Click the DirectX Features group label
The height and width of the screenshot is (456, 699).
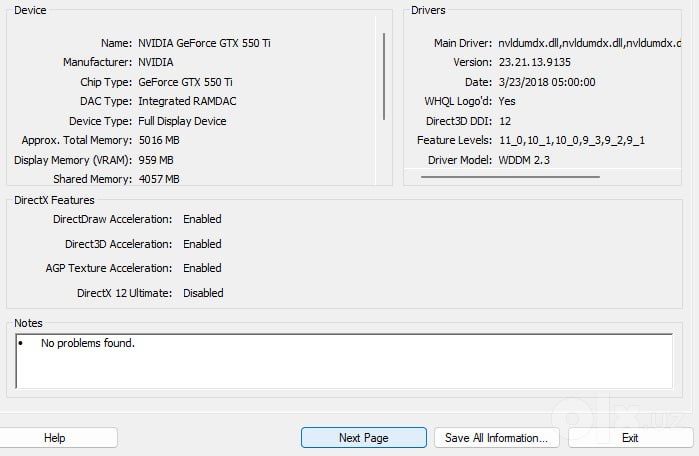point(54,200)
